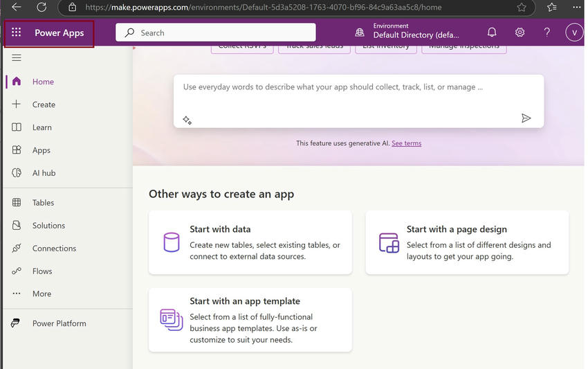Open browser favorites list icon
Viewport: 588px width, 369px height.
(551, 7)
